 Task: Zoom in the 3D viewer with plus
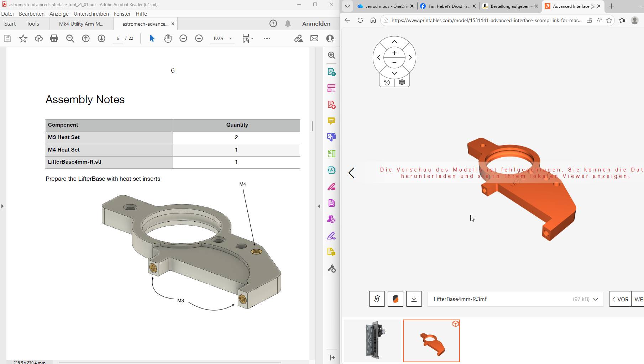[x=394, y=53]
